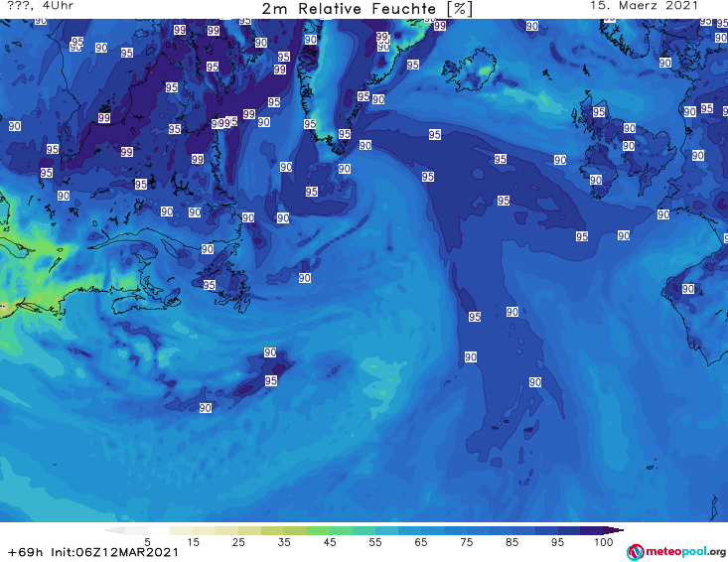Click the legend value '35'

click(284, 542)
